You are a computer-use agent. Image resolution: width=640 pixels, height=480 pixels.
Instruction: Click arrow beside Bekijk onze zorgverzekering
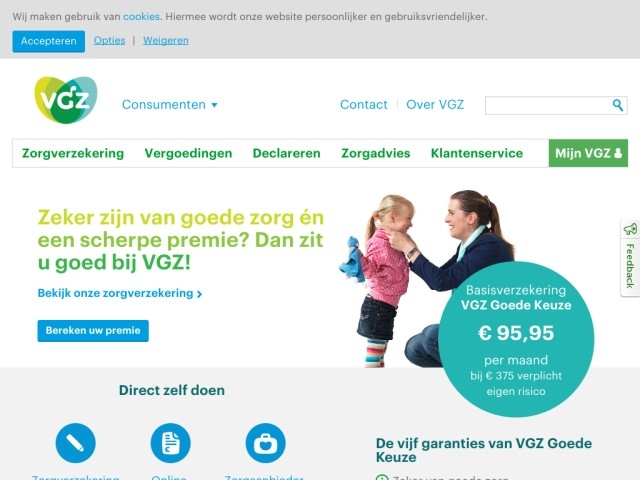(x=199, y=294)
